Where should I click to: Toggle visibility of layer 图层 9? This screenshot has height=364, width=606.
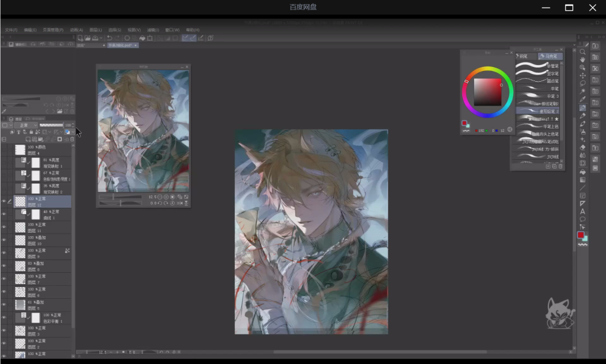click(4, 253)
